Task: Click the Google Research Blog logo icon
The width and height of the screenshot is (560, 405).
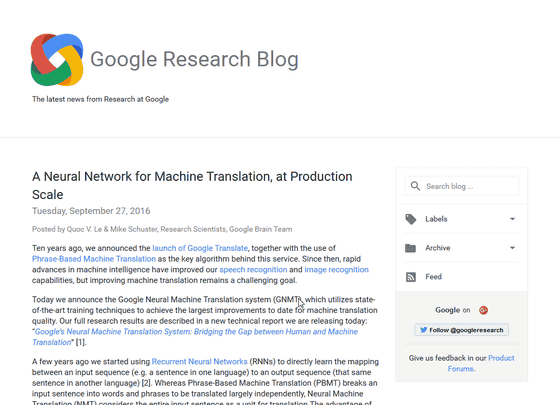Action: [57, 60]
